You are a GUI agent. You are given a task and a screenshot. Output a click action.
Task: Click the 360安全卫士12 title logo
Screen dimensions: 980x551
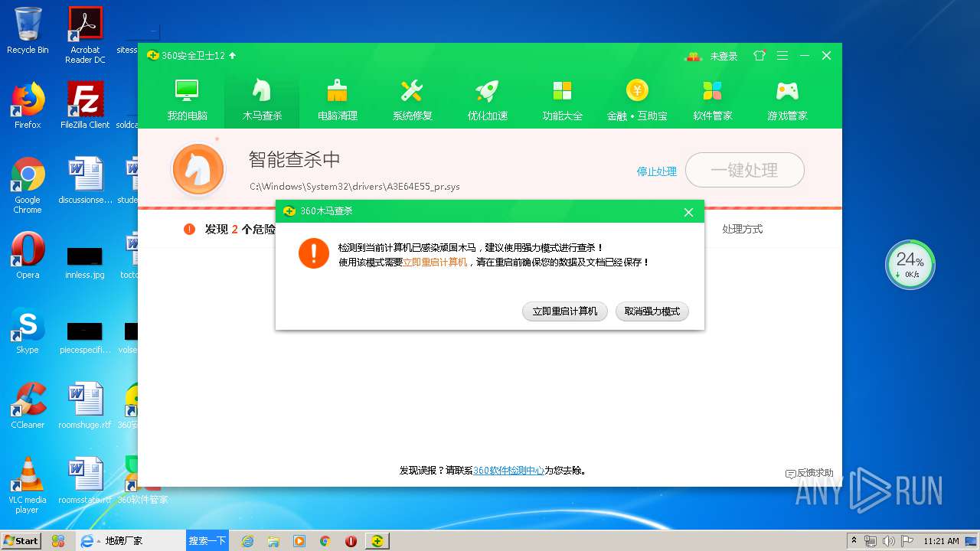(x=186, y=56)
